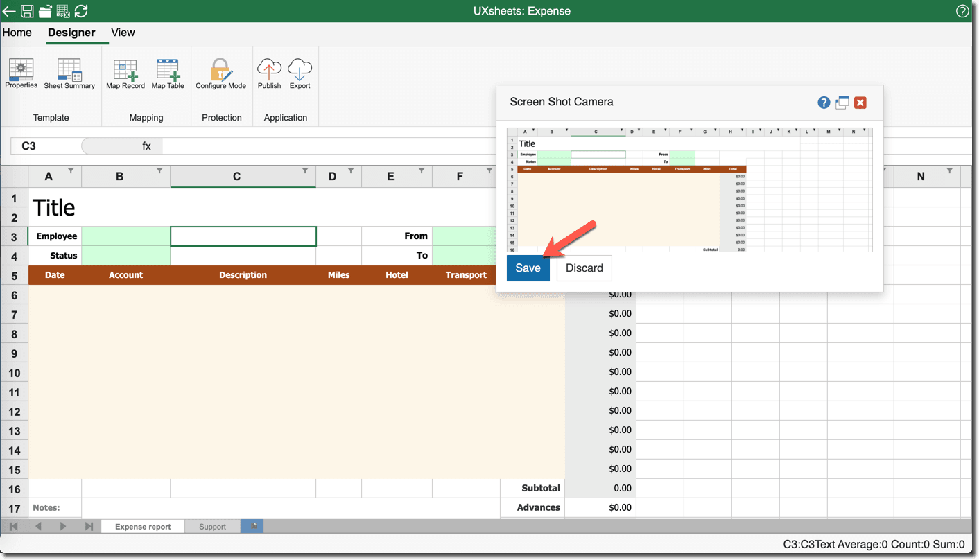979x560 pixels.
Task: Open column A filter dropdown
Action: coord(71,171)
